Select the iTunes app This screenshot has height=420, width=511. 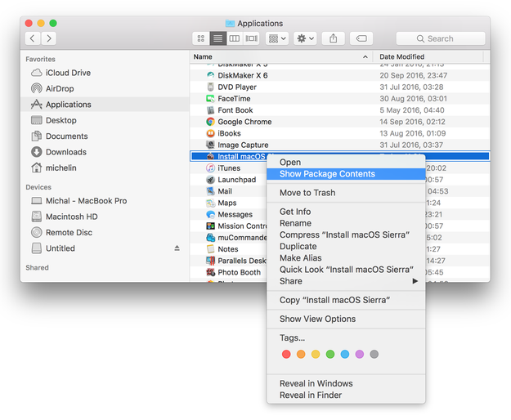click(x=228, y=168)
